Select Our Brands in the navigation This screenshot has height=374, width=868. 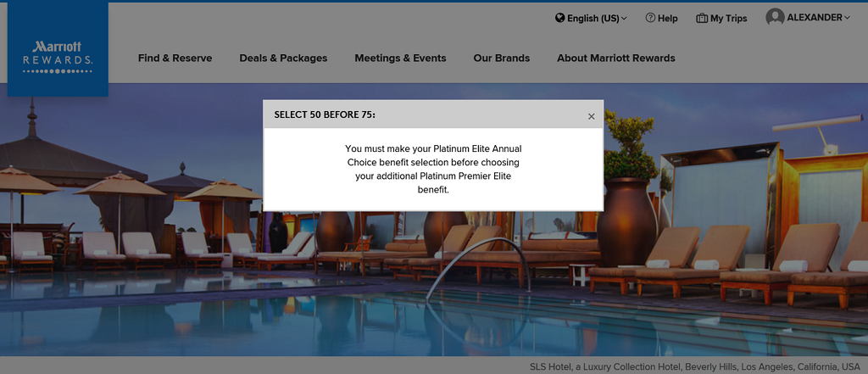[x=501, y=59]
